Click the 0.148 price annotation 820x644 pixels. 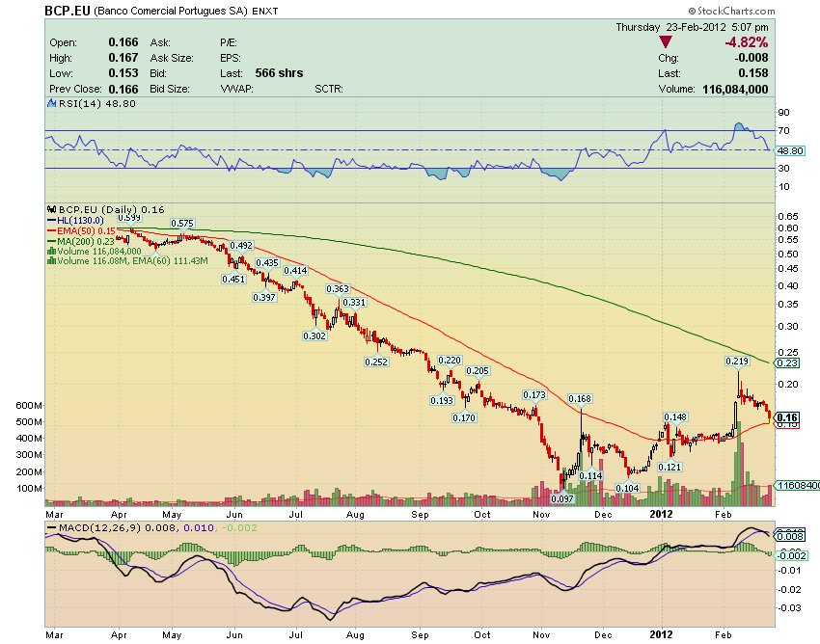pos(675,417)
